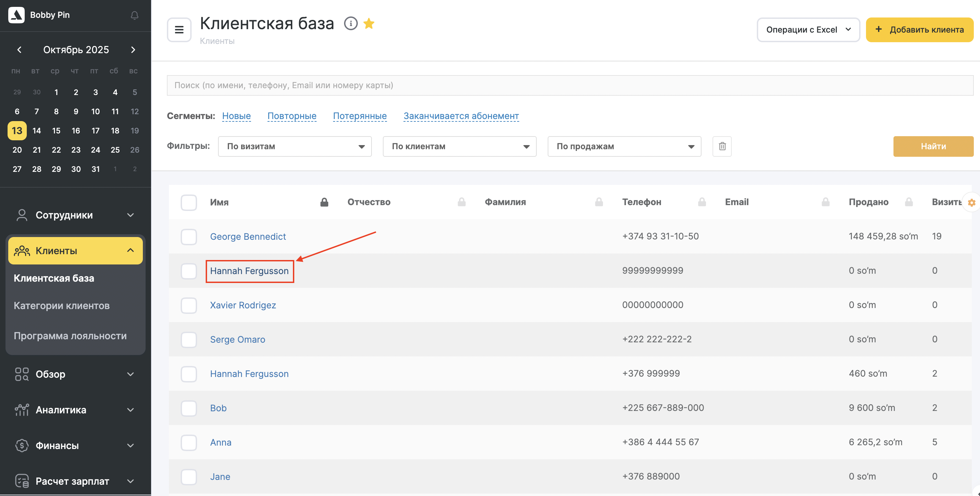This screenshot has height=496, width=980.
Task: Open Программа лояльности menu item
Action: (70, 335)
